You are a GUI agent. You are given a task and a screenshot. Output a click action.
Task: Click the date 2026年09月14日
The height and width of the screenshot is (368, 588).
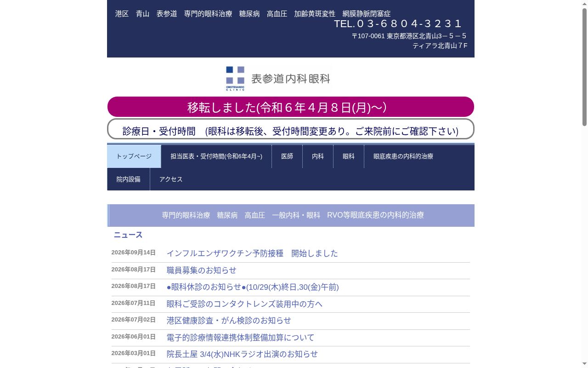134,253
